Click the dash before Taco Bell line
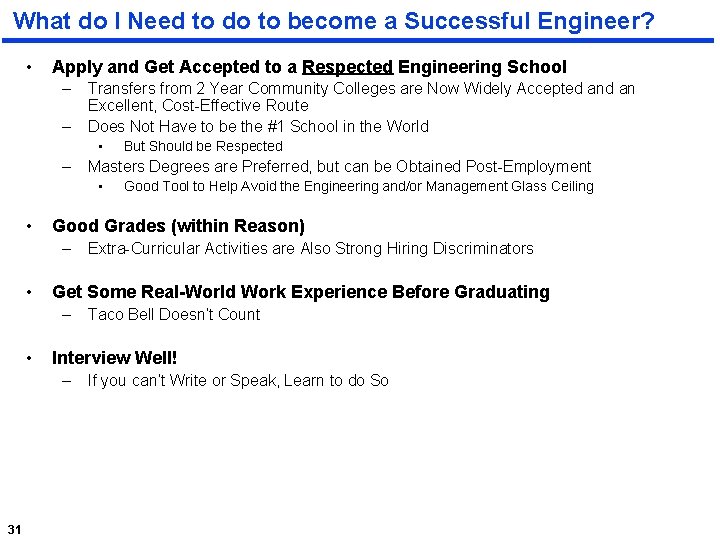This screenshot has width=720, height=540. [67, 315]
